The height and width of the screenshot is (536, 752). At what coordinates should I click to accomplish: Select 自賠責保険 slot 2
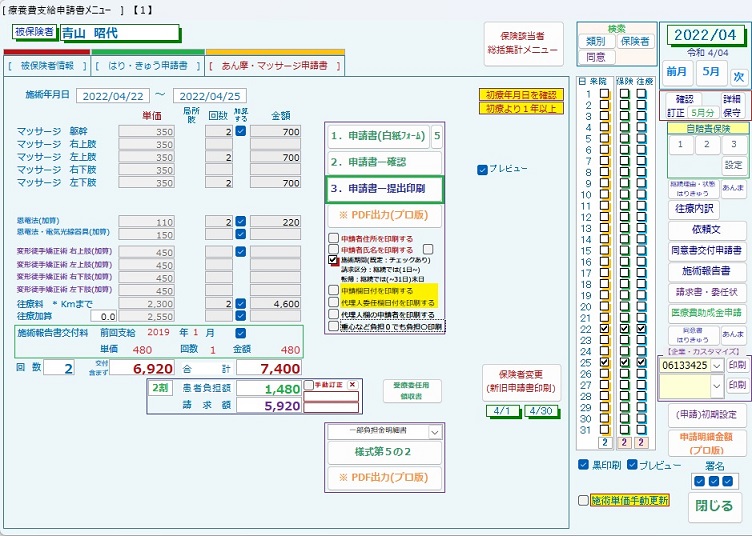point(706,144)
